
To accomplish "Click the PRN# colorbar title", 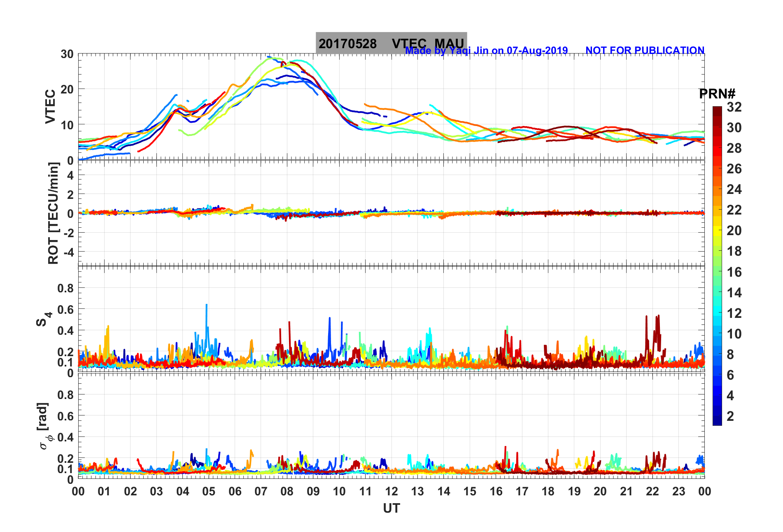I will click(717, 94).
